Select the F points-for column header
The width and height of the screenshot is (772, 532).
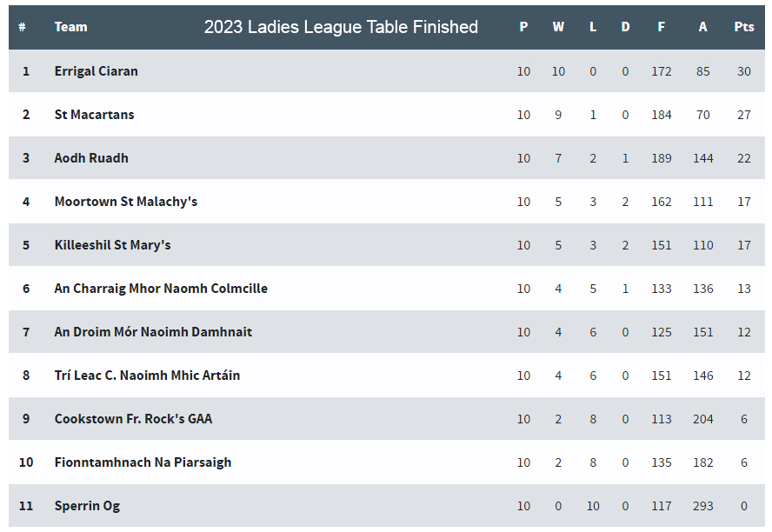(662, 27)
